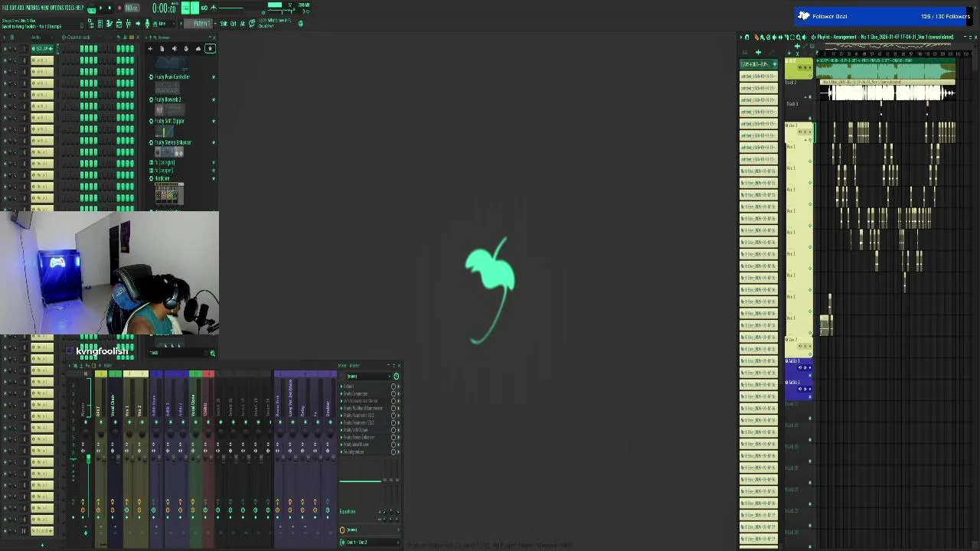Open the starred favorites tab in Browser
Screen dimensions: 980x551
click(x=210, y=48)
